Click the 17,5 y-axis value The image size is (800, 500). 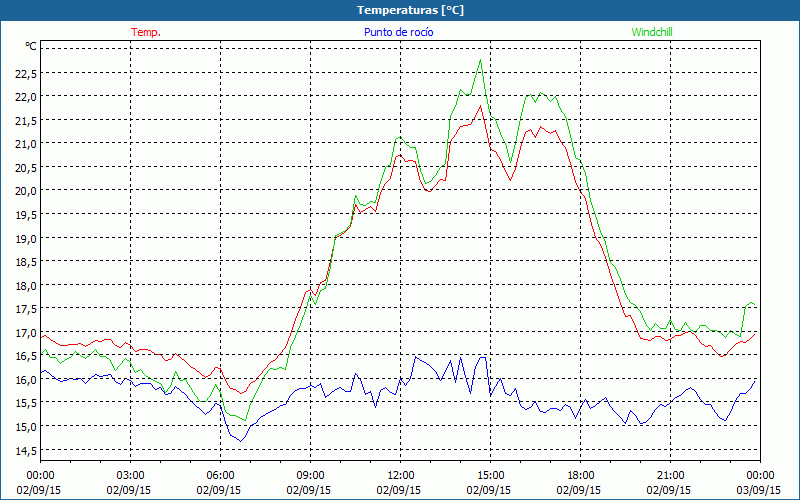[x=26, y=309]
